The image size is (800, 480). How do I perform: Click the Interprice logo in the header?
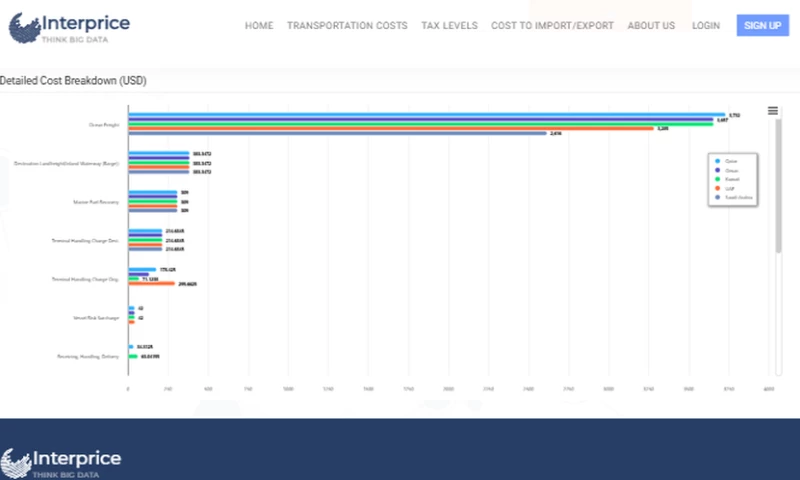pyautogui.click(x=69, y=27)
